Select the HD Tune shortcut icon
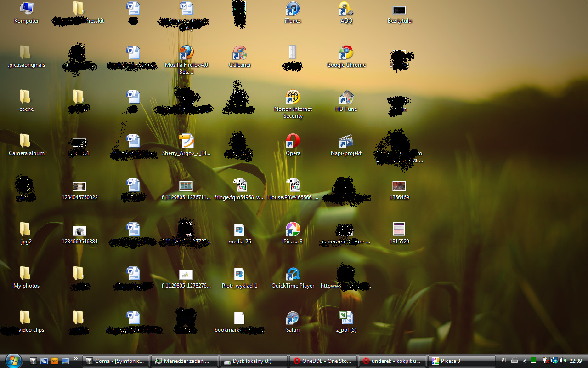 pos(346,97)
